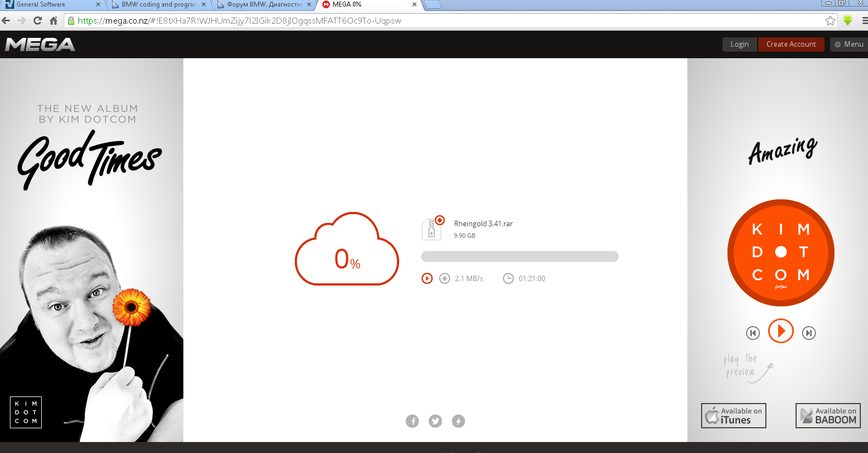The height and width of the screenshot is (453, 868).
Task: Close the General Software tab
Action: 98,4
